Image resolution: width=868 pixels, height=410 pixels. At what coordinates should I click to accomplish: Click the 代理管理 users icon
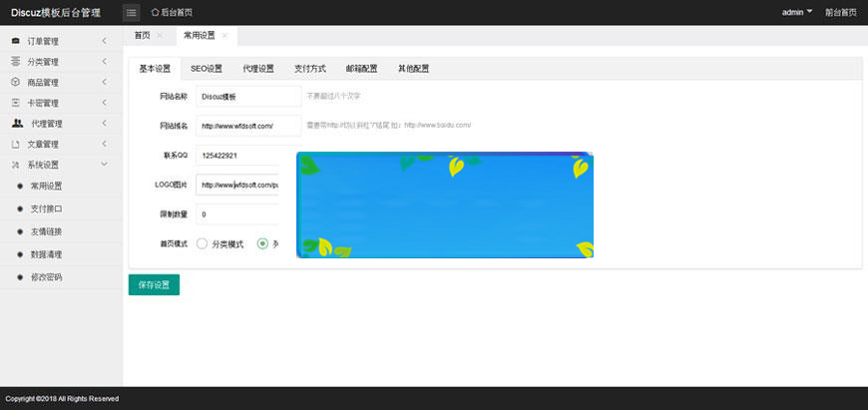[x=17, y=124]
